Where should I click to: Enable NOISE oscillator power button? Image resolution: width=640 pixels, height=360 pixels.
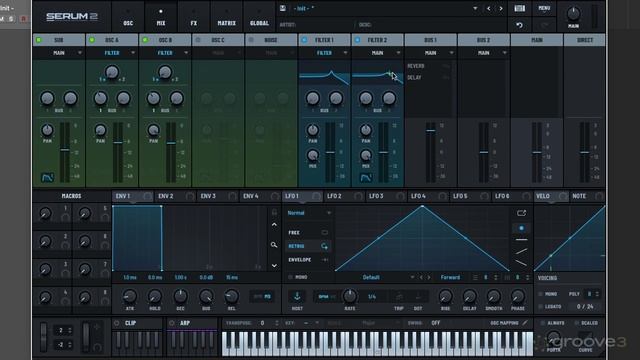point(251,40)
